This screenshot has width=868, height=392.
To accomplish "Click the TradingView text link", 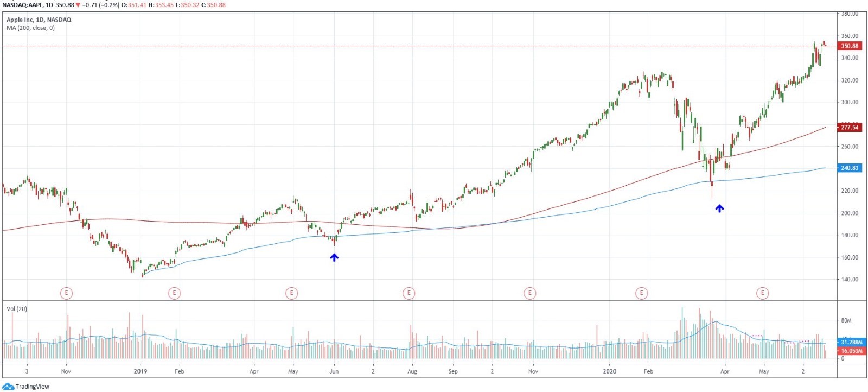I will pyautogui.click(x=32, y=387).
